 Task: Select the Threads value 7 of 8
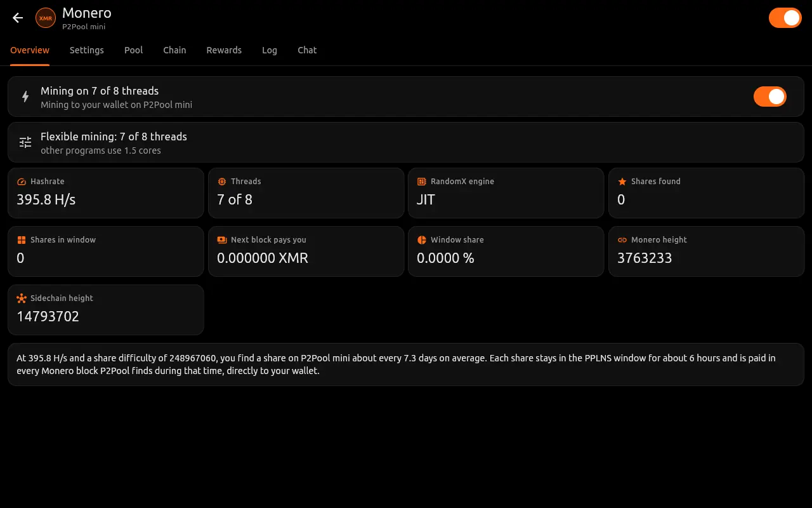point(235,199)
